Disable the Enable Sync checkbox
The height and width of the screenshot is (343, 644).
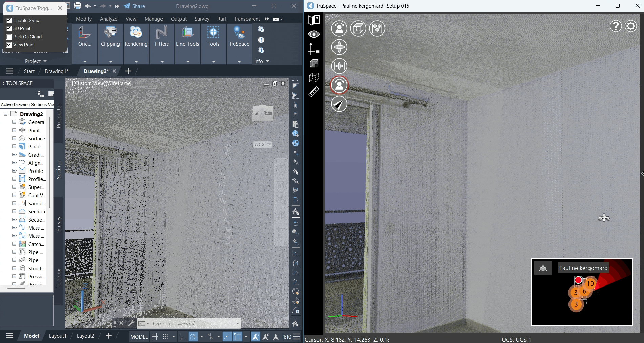point(9,20)
